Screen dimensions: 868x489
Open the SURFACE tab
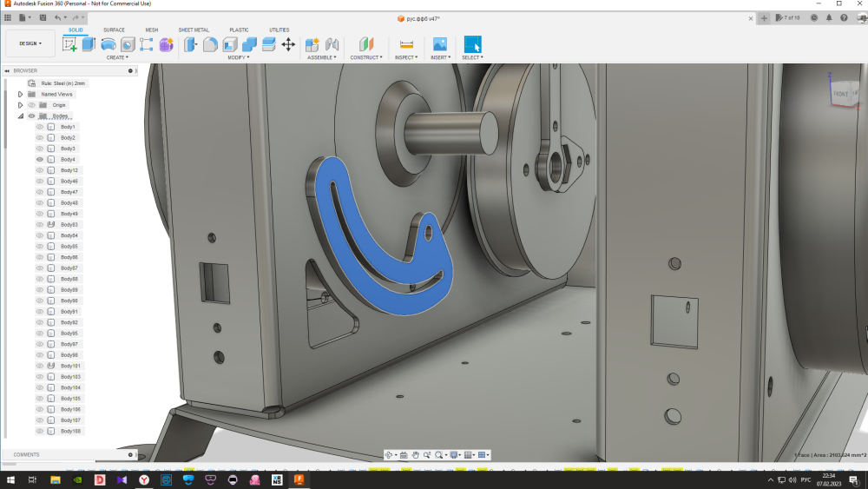click(x=114, y=30)
